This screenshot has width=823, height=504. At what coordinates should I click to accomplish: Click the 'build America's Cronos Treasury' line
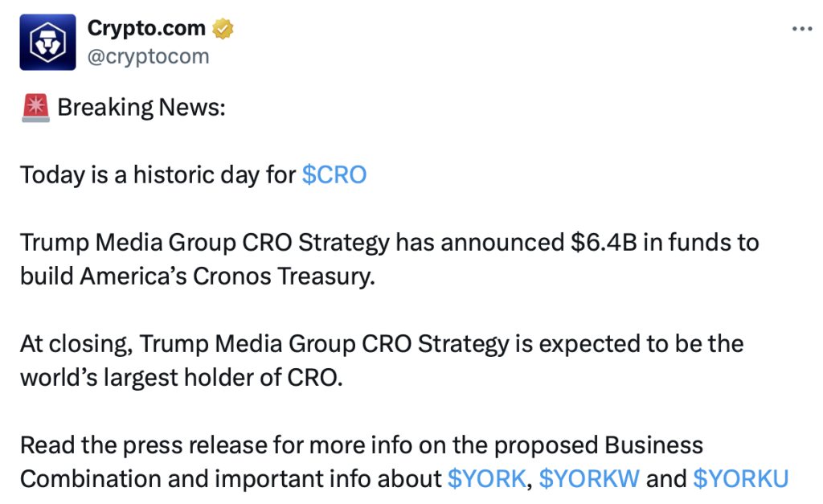tap(198, 277)
